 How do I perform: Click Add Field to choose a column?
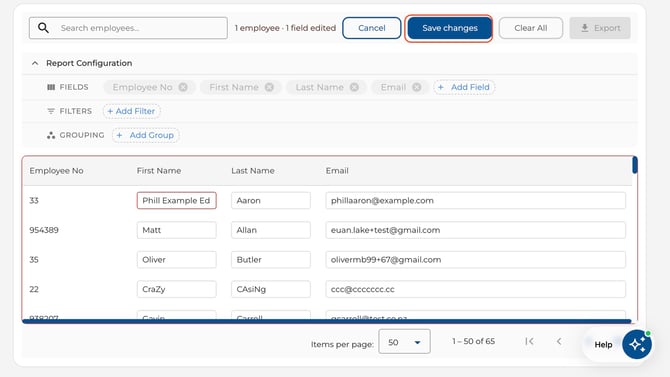coord(464,87)
